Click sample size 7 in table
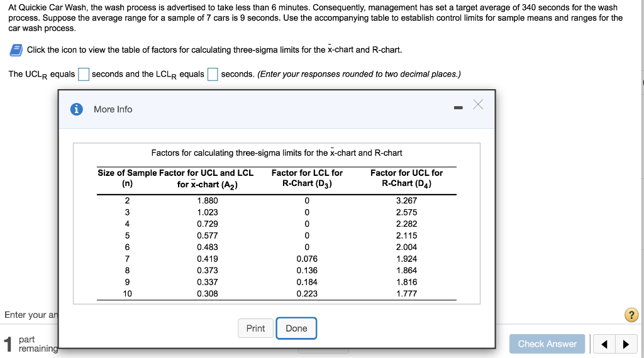644x358 pixels. pyautogui.click(x=127, y=259)
